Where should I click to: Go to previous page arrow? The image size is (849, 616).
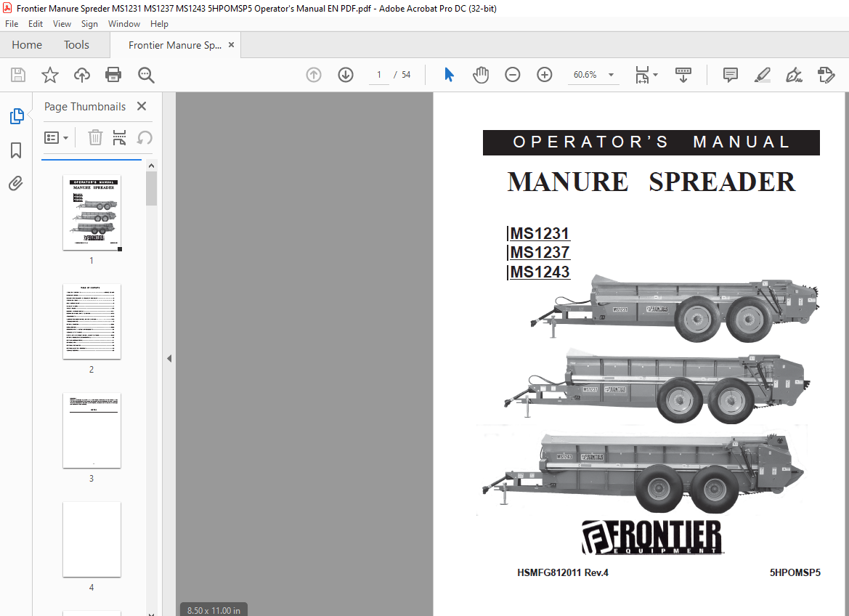314,75
